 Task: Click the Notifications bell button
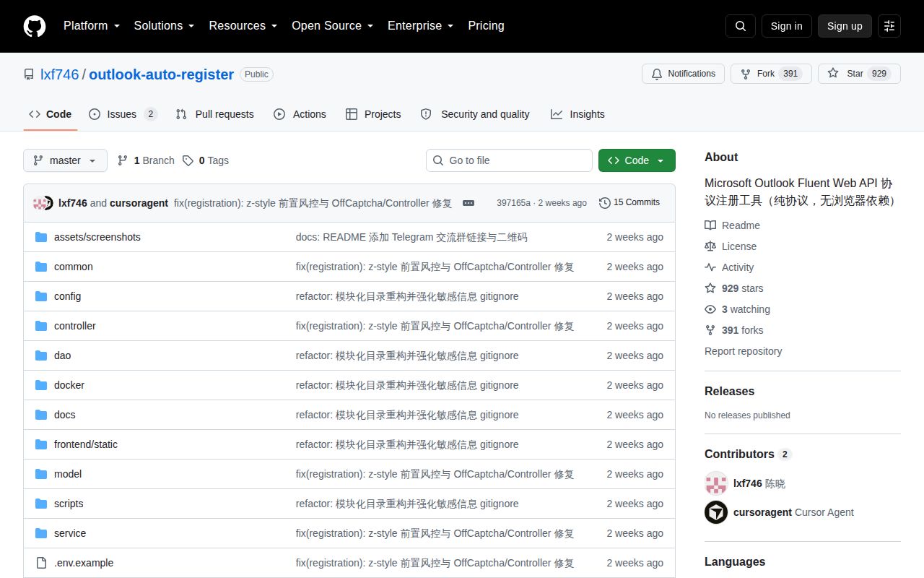683,74
